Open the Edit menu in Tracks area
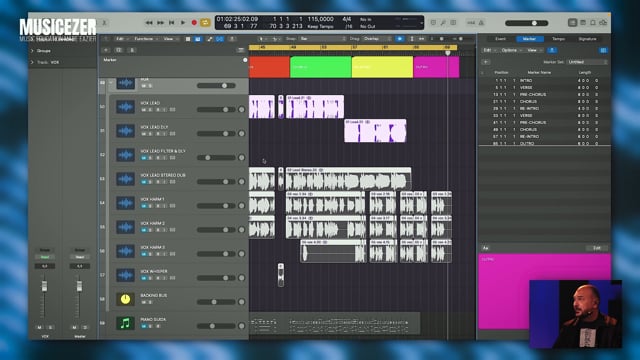Screen dimensions: 640x360 [x=121, y=39]
